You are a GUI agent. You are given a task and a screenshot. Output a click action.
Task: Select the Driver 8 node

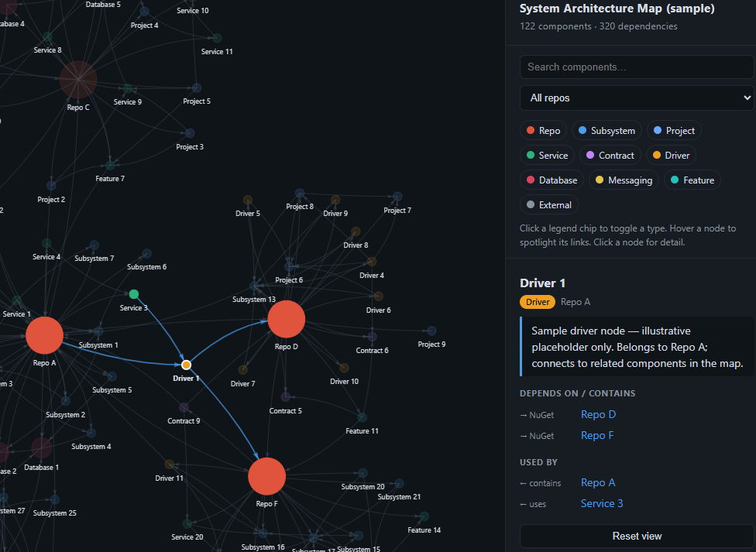click(x=356, y=232)
